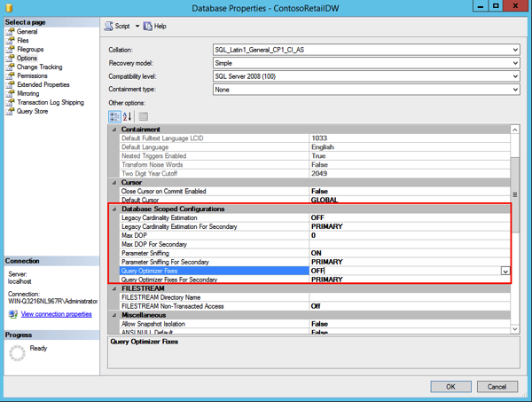The image size is (532, 402).
Task: Collapse the Miscellaneous section
Action: click(114, 315)
